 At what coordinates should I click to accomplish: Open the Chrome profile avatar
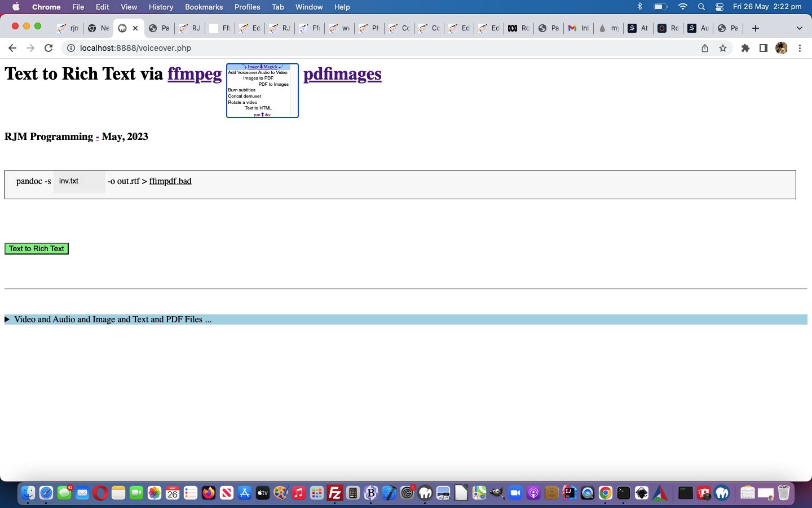[782, 48]
